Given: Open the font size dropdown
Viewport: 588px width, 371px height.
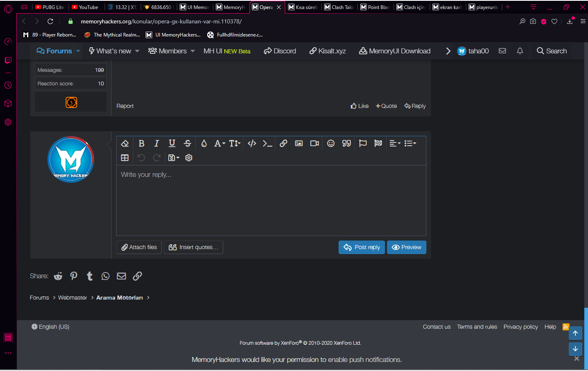Looking at the screenshot, I should coord(235,144).
